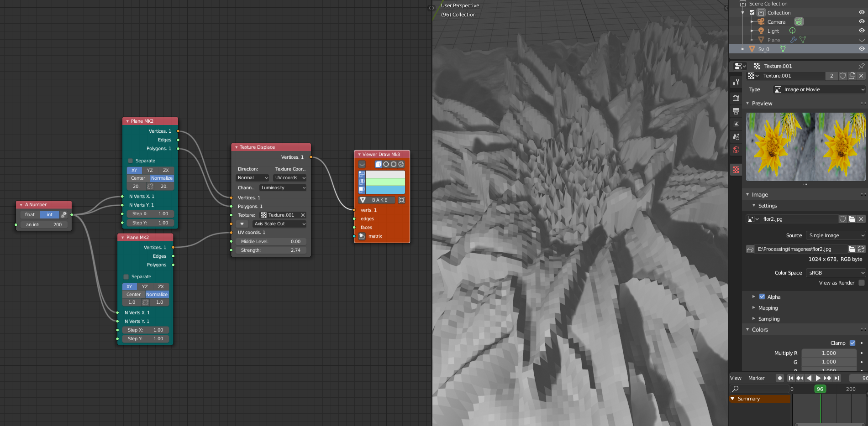Expand the Mapping subpanel
The image size is (868, 426).
click(x=768, y=308)
